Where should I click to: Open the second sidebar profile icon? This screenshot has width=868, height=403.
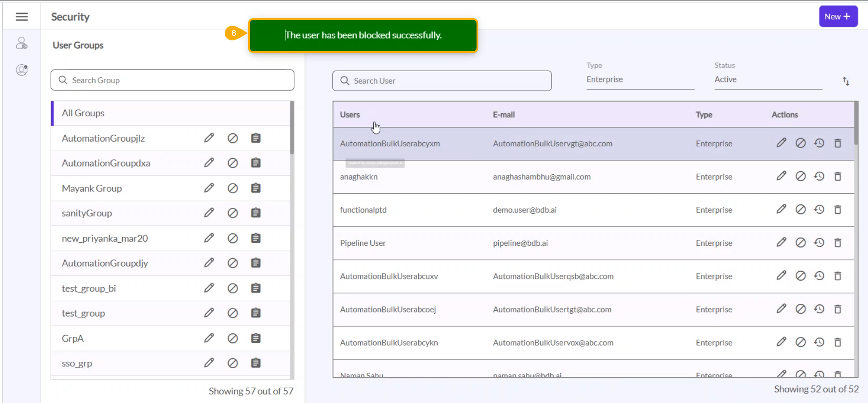(22, 70)
